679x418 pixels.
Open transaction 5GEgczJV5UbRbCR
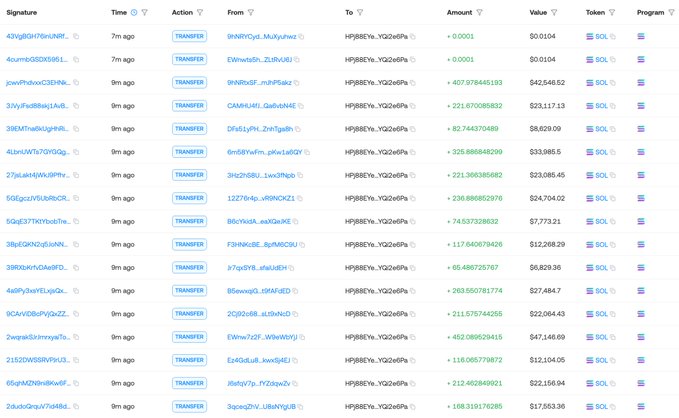click(x=38, y=198)
